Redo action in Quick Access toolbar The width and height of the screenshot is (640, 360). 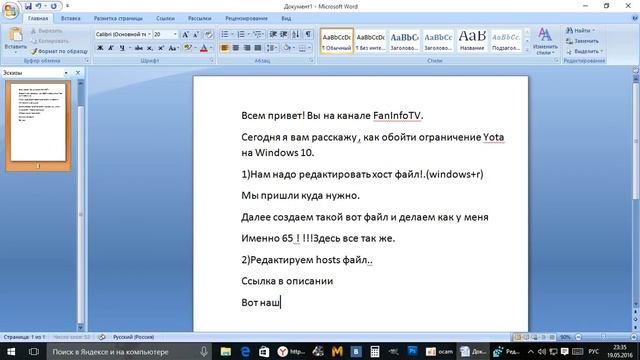53,6
